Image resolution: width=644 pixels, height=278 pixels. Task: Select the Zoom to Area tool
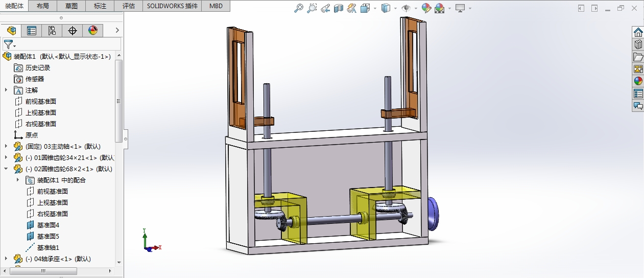(x=312, y=8)
